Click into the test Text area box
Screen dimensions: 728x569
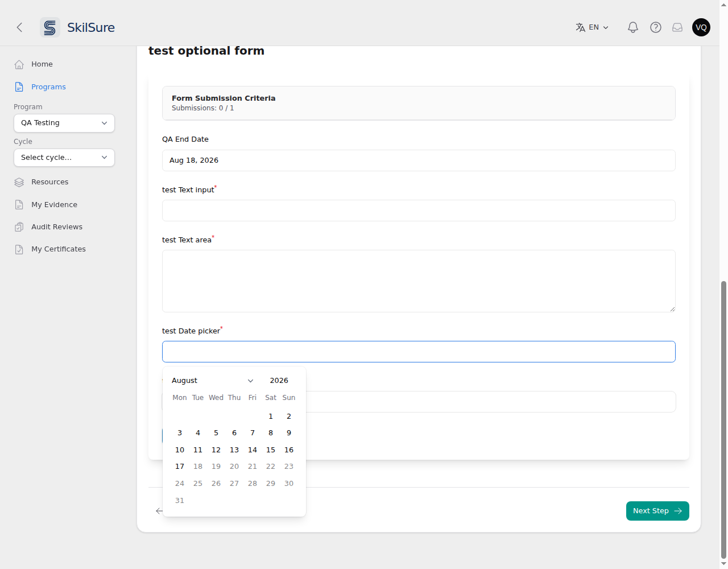(419, 281)
